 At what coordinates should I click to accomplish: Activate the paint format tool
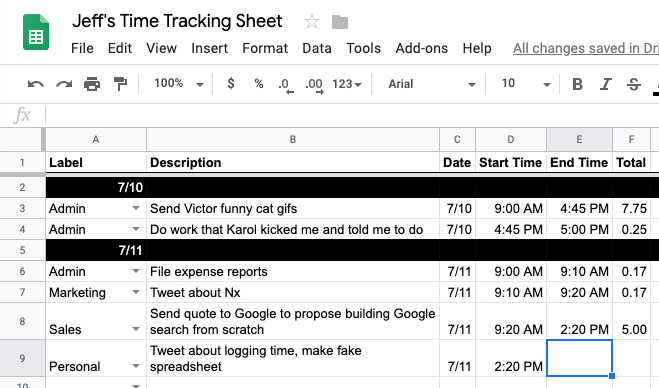pos(120,84)
